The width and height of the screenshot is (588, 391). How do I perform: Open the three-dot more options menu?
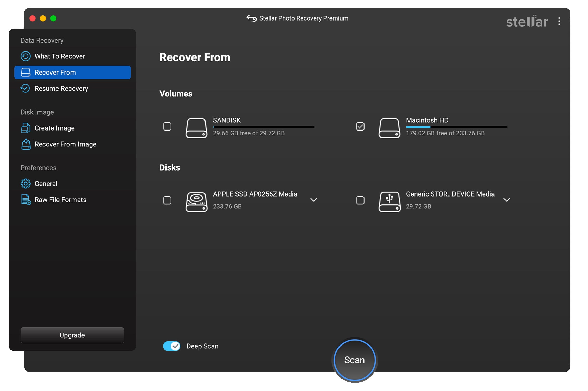(559, 21)
